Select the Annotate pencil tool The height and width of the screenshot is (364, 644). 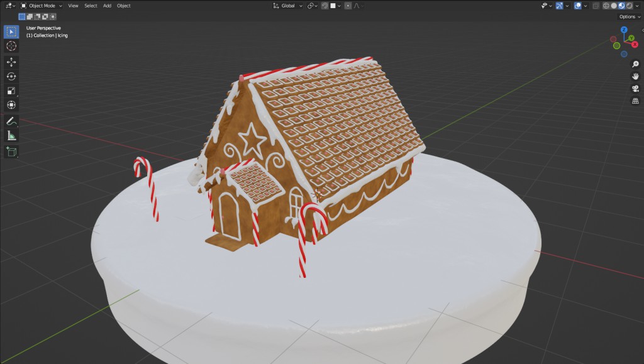coord(11,121)
